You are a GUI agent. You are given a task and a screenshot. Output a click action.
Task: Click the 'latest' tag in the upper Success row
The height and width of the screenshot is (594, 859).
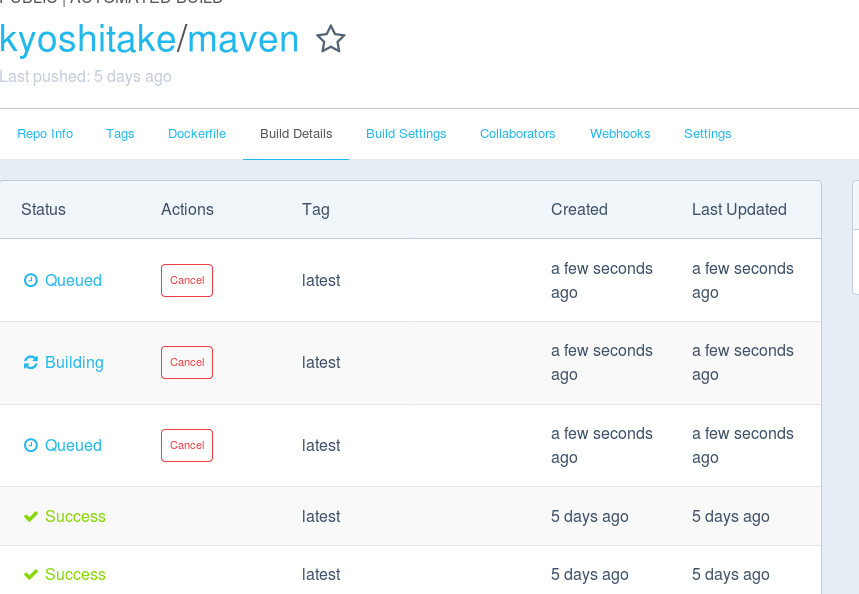point(321,516)
